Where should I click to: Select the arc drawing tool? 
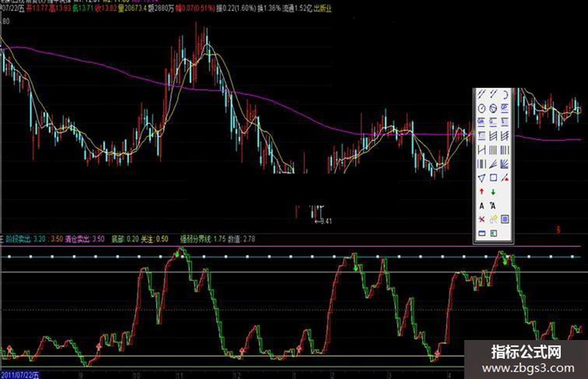pos(505,94)
